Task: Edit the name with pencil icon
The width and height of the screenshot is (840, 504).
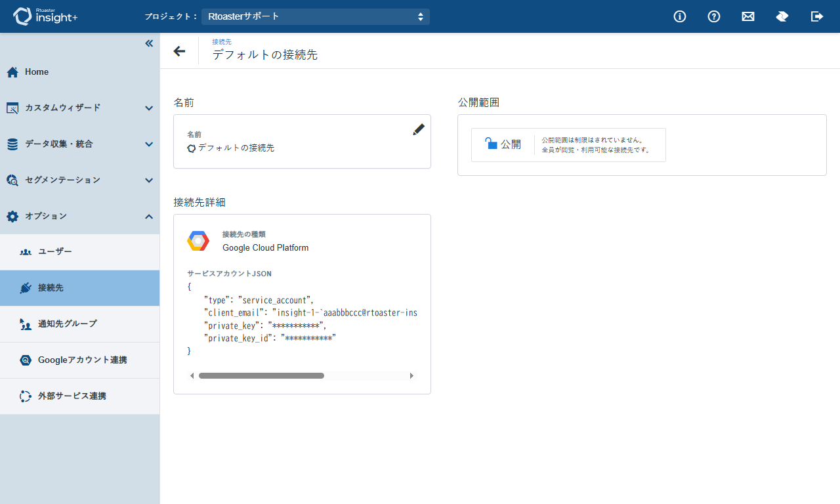Action: [419, 129]
